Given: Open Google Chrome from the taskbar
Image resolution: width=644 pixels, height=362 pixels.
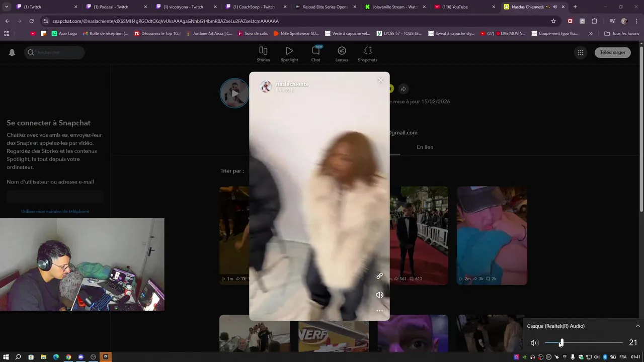Looking at the screenshot, I should tap(68, 357).
